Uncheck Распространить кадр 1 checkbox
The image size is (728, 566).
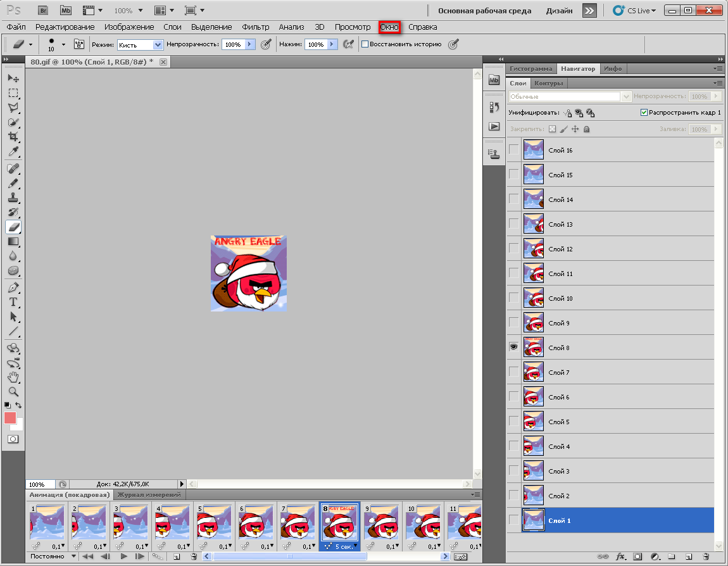[x=644, y=112]
